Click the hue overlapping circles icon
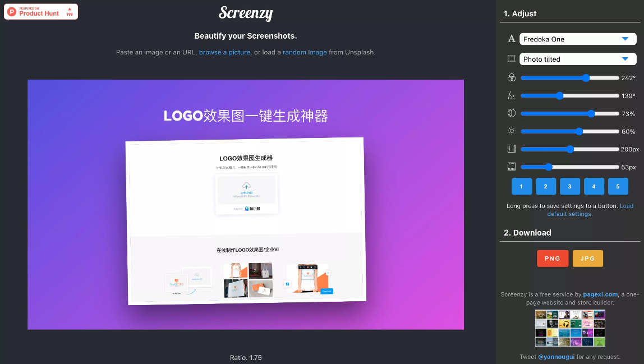Image resolution: width=644 pixels, height=364 pixels. 511,77
